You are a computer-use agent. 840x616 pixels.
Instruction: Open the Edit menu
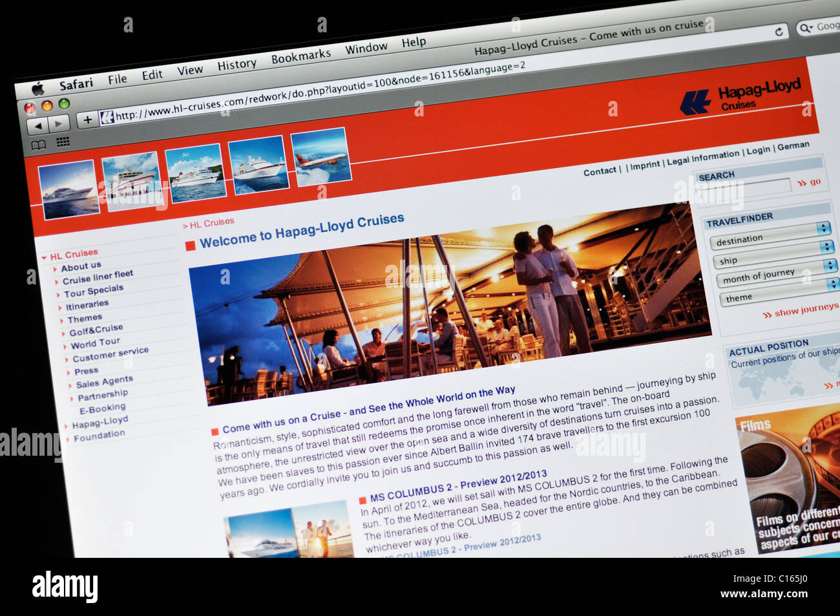coord(152,74)
